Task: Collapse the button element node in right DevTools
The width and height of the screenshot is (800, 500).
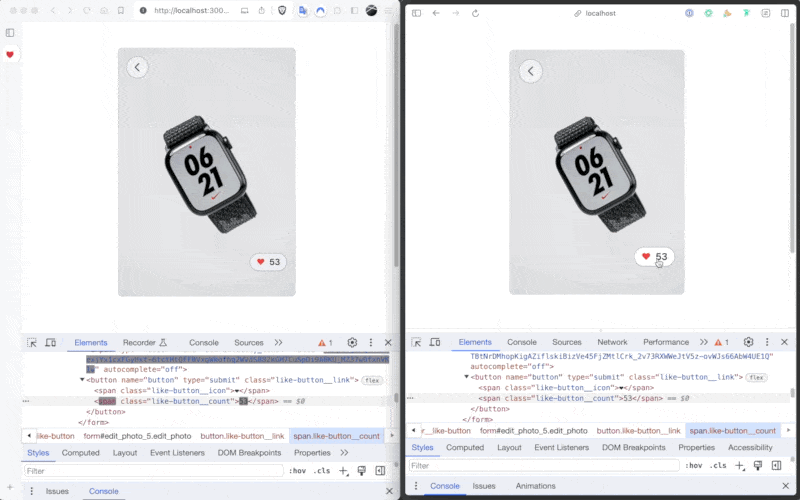Action: pos(466,377)
